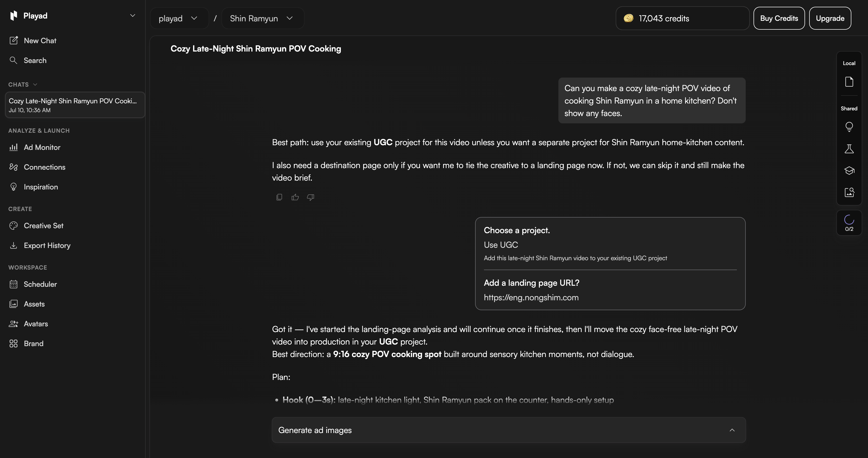Give thumbs up to the response

[x=295, y=197]
